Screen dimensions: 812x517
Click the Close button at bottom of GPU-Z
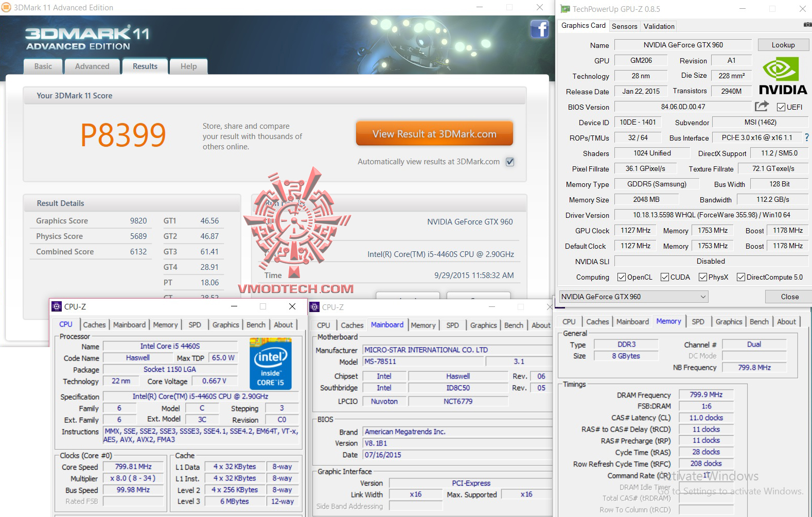click(x=789, y=297)
